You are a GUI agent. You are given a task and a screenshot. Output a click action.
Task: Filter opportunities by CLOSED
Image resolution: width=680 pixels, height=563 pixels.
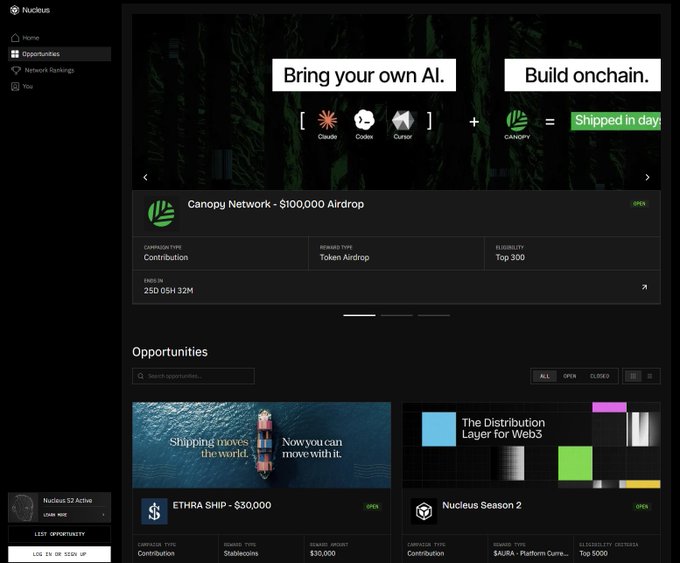[599, 376]
